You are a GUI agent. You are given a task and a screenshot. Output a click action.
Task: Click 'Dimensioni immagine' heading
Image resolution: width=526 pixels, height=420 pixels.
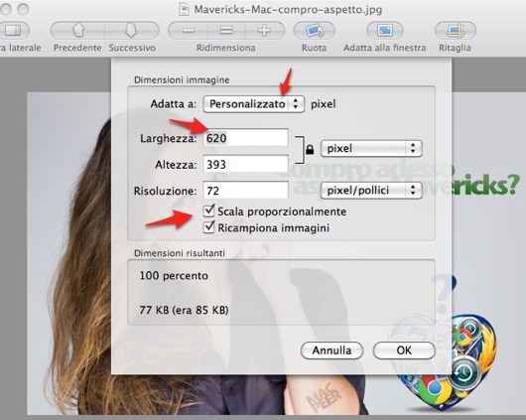[x=182, y=79]
